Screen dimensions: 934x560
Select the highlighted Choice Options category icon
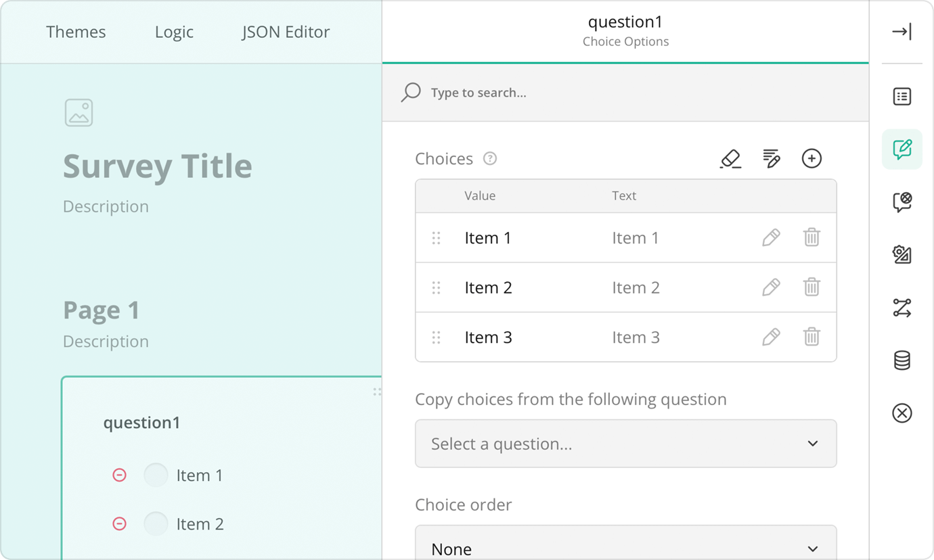(x=902, y=149)
